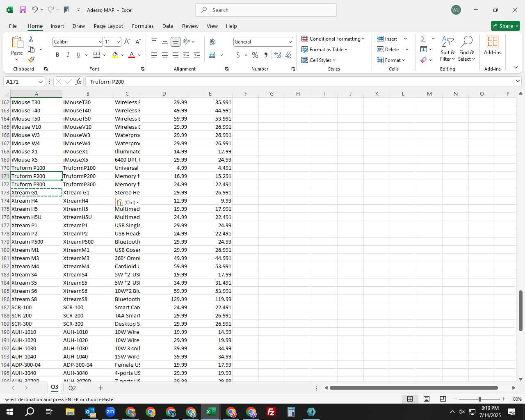This screenshot has height=420, width=525.
Task: Click the Share button
Action: (x=505, y=26)
